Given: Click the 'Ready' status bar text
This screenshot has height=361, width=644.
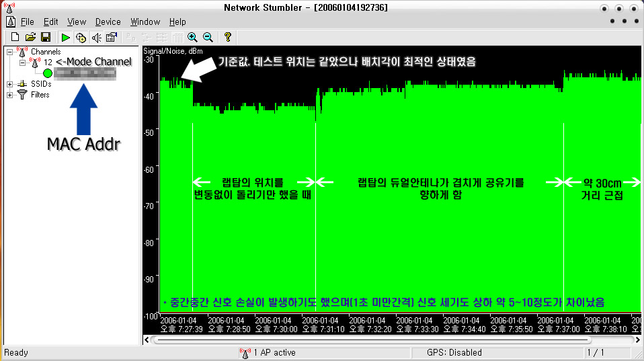Looking at the screenshot, I should click(x=16, y=352).
